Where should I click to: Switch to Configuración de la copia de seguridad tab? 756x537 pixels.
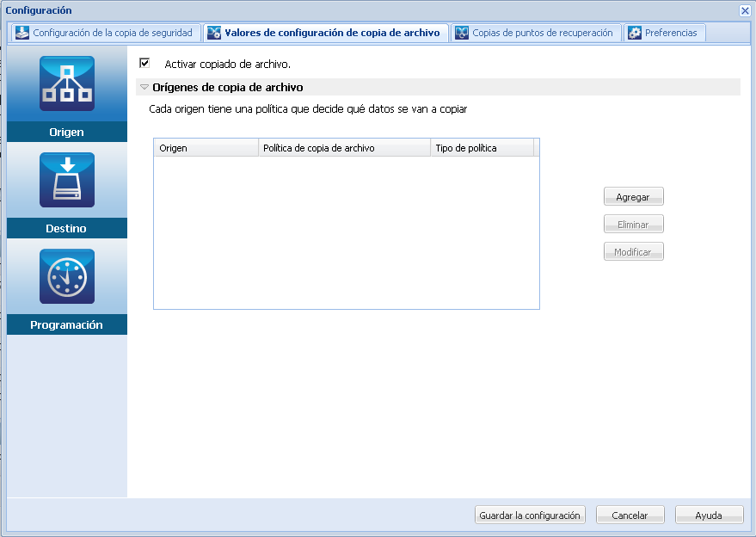tap(103, 32)
